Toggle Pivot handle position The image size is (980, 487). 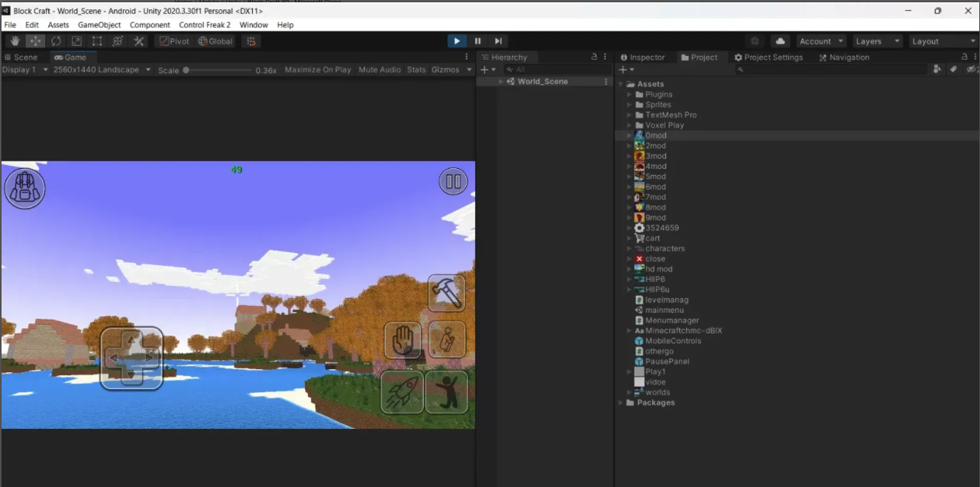pyautogui.click(x=175, y=41)
